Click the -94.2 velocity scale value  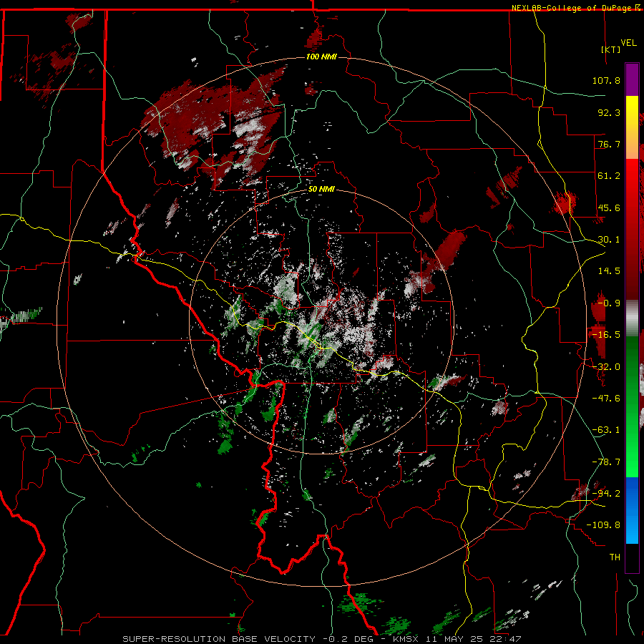click(x=606, y=494)
